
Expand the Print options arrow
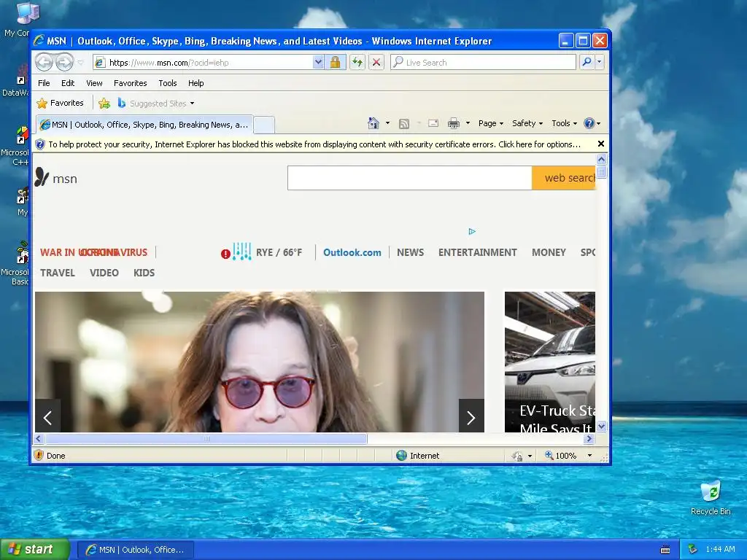(x=468, y=123)
